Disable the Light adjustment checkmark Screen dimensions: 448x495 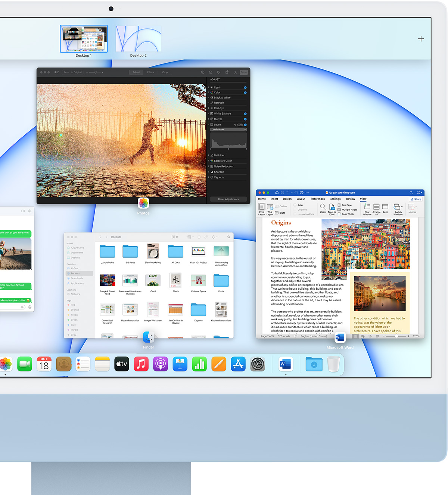point(245,87)
